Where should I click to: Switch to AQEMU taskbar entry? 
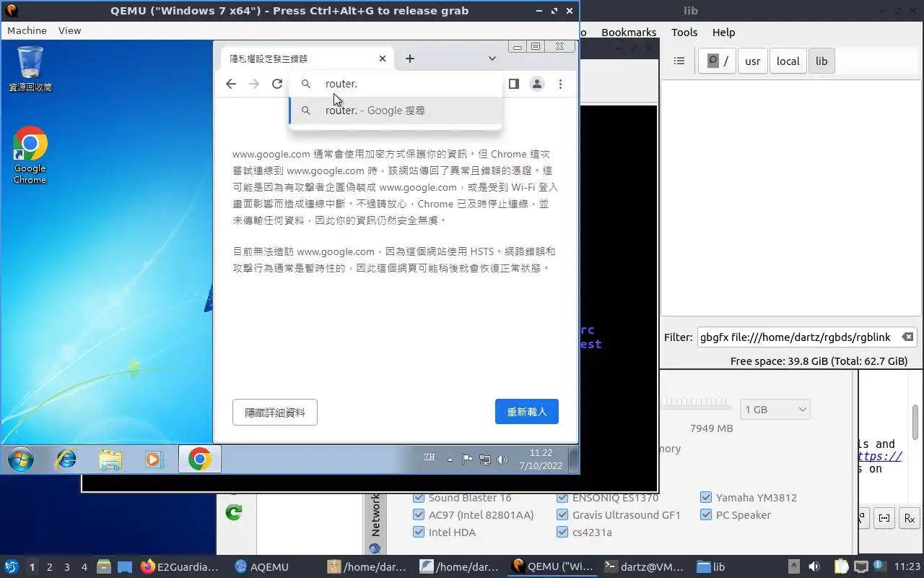coord(262,567)
